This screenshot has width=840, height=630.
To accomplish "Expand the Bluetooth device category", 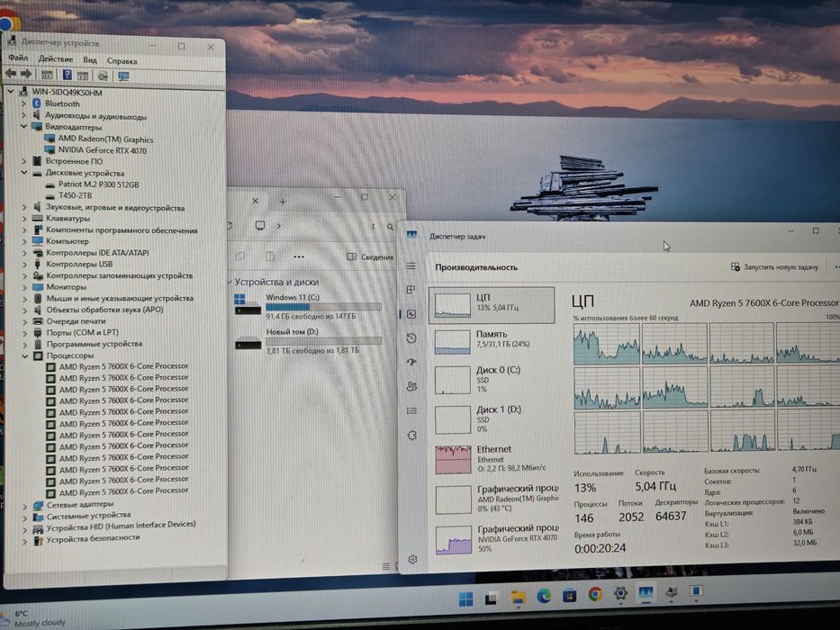I will point(23,103).
